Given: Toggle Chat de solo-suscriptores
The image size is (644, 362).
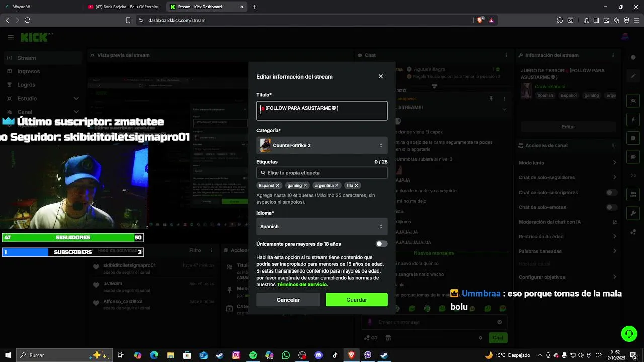Looking at the screenshot, I should click(x=612, y=193).
